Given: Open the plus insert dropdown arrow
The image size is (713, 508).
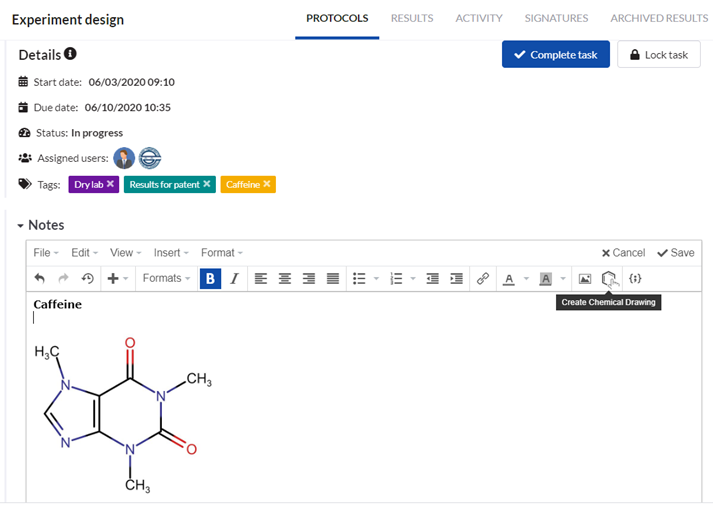Looking at the screenshot, I should (x=126, y=278).
